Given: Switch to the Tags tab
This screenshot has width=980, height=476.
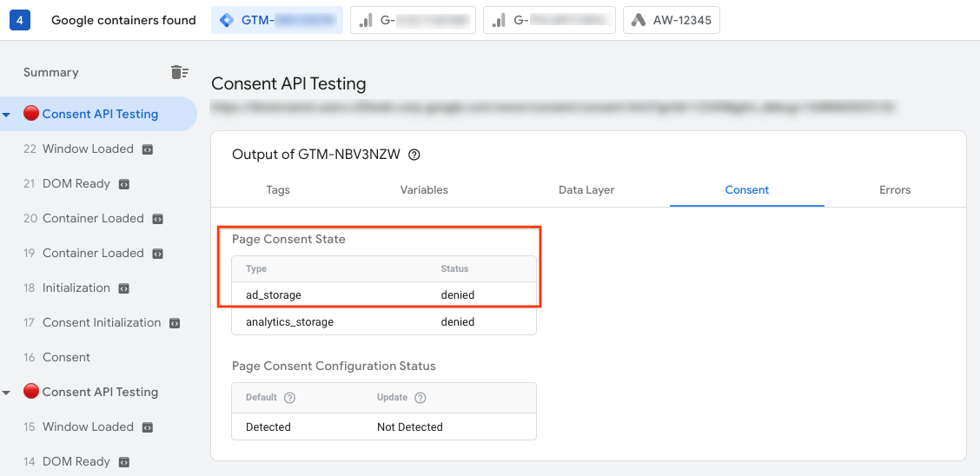Looking at the screenshot, I should click(x=278, y=190).
